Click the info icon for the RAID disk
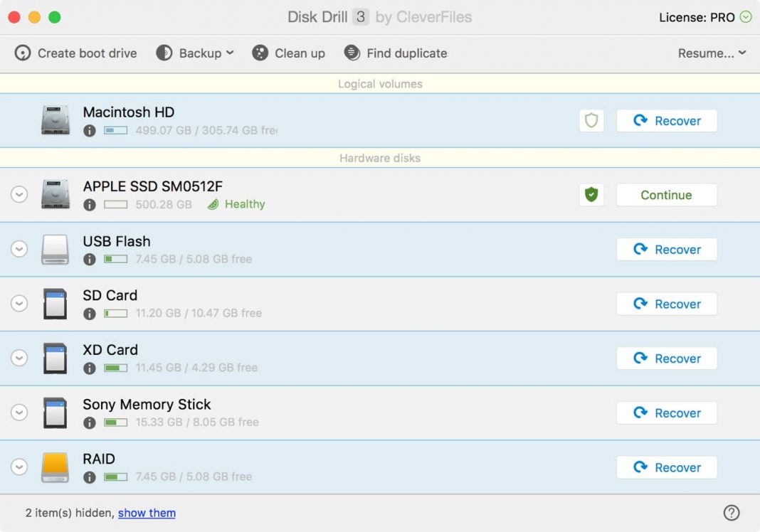Image resolution: width=760 pixels, height=532 pixels. (x=90, y=477)
